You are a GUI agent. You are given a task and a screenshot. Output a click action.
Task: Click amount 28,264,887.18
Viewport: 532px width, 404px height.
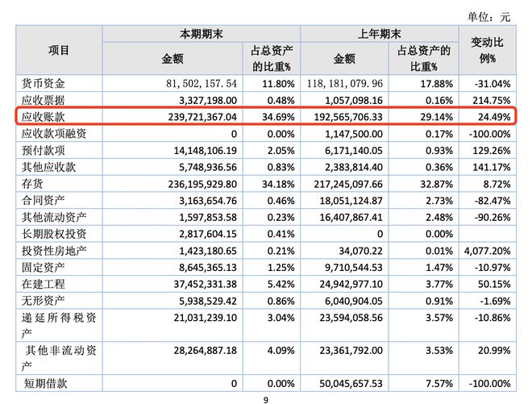click(206, 351)
